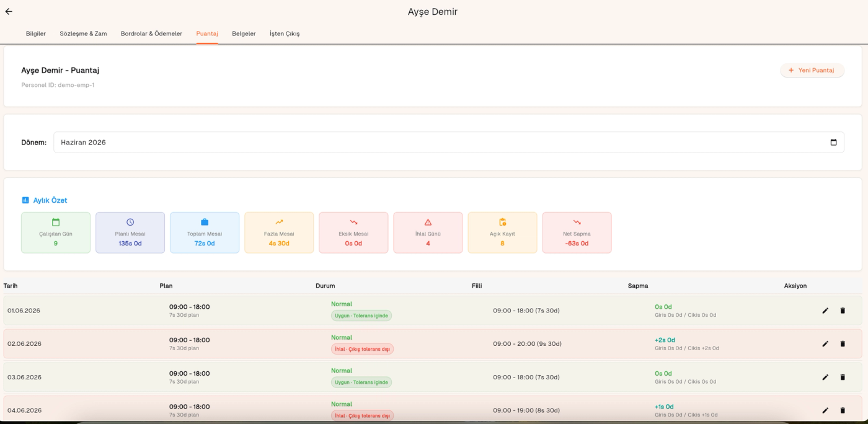The image size is (868, 424).
Task: Click the Aylık Özet chart icon
Action: tap(25, 200)
